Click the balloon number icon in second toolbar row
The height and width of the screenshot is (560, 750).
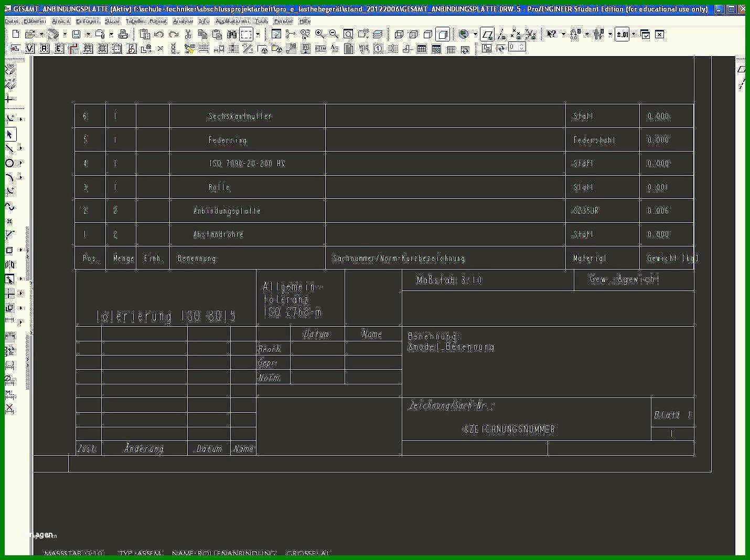pyautogui.click(x=378, y=48)
